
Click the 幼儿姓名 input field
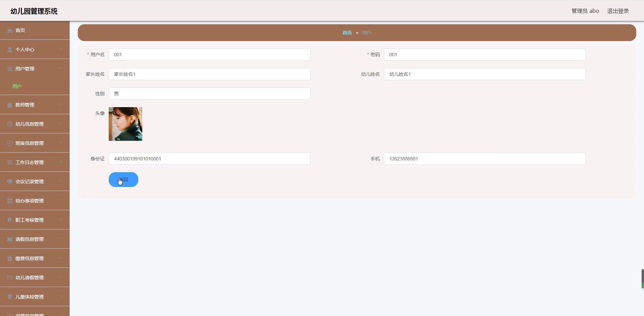pyautogui.click(x=485, y=74)
